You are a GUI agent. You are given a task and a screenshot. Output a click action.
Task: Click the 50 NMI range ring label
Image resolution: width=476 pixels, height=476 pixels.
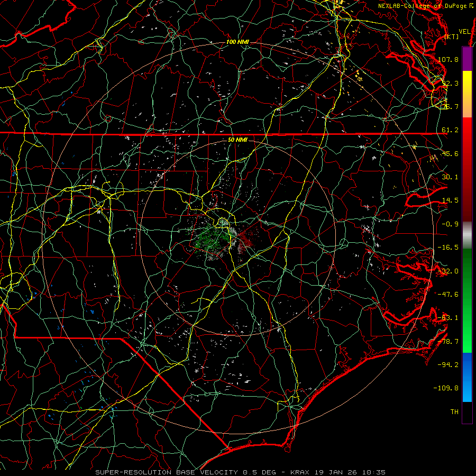click(237, 140)
